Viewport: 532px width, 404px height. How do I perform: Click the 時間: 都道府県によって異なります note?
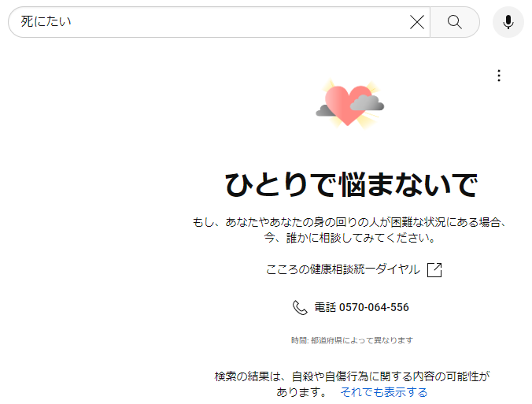tap(352, 340)
